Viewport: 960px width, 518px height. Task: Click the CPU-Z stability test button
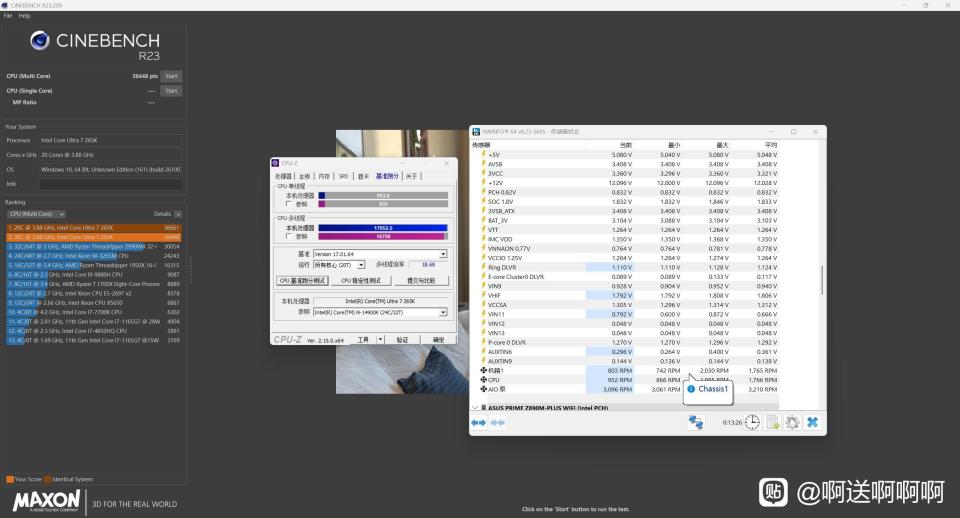point(359,281)
